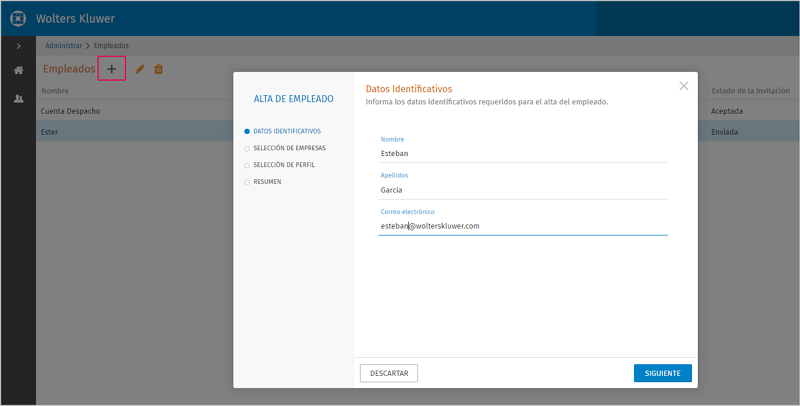Select the Datos Identificativos step
This screenshot has width=800, height=406.
tap(283, 131)
